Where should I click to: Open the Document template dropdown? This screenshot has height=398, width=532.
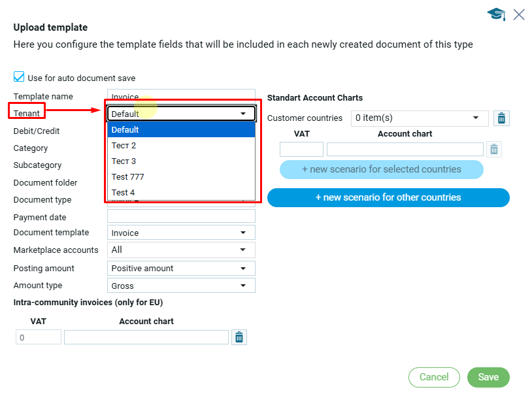[x=243, y=233]
